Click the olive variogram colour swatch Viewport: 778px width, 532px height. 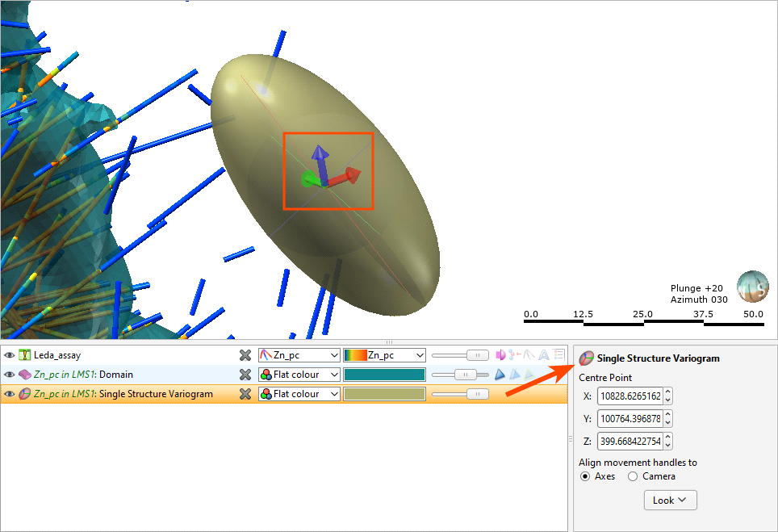tap(384, 394)
